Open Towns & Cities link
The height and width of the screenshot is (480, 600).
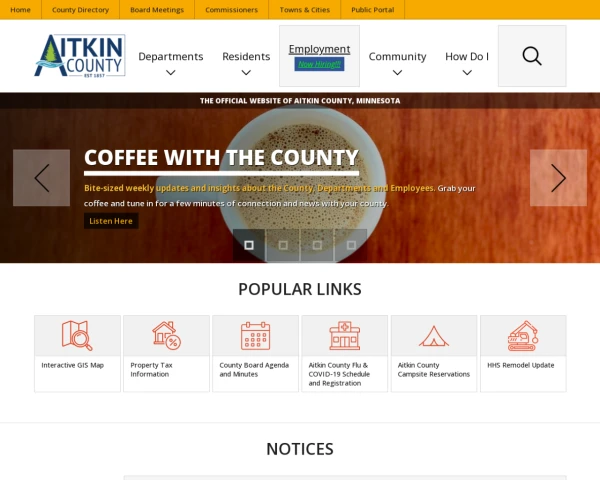305,10
